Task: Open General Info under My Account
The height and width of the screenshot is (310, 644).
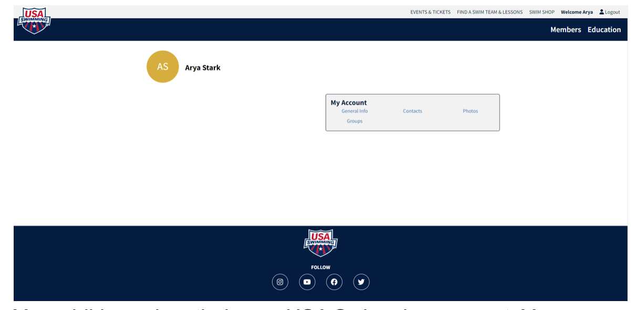Action: tap(355, 111)
